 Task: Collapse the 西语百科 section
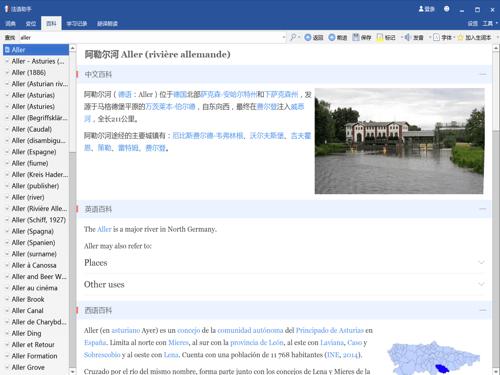[x=483, y=310]
